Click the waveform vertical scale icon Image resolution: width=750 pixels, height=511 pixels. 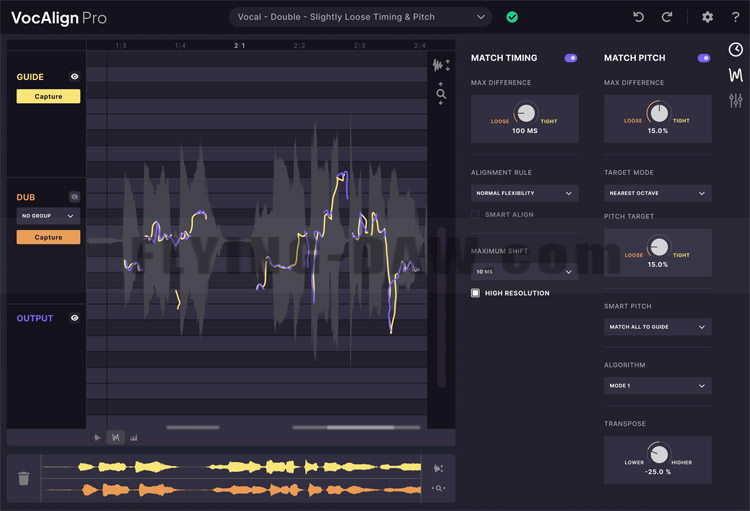(441, 65)
